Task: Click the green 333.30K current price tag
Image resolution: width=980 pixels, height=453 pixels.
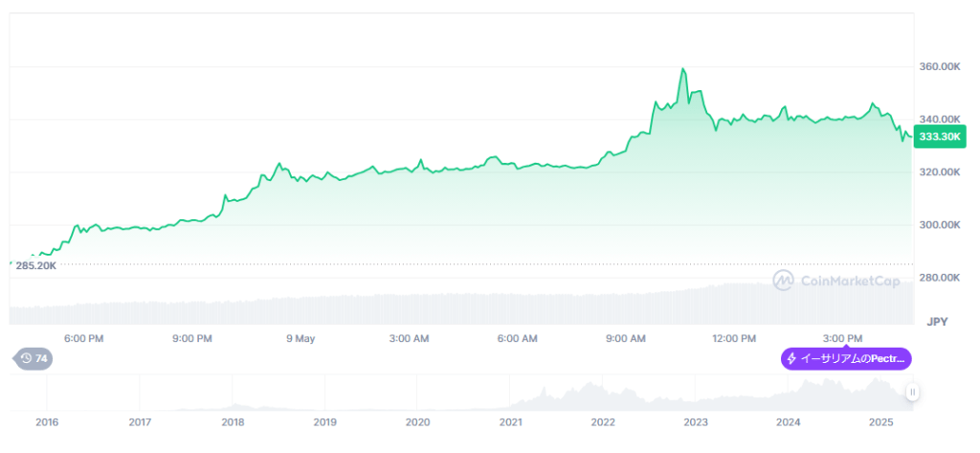Action: coord(939,137)
